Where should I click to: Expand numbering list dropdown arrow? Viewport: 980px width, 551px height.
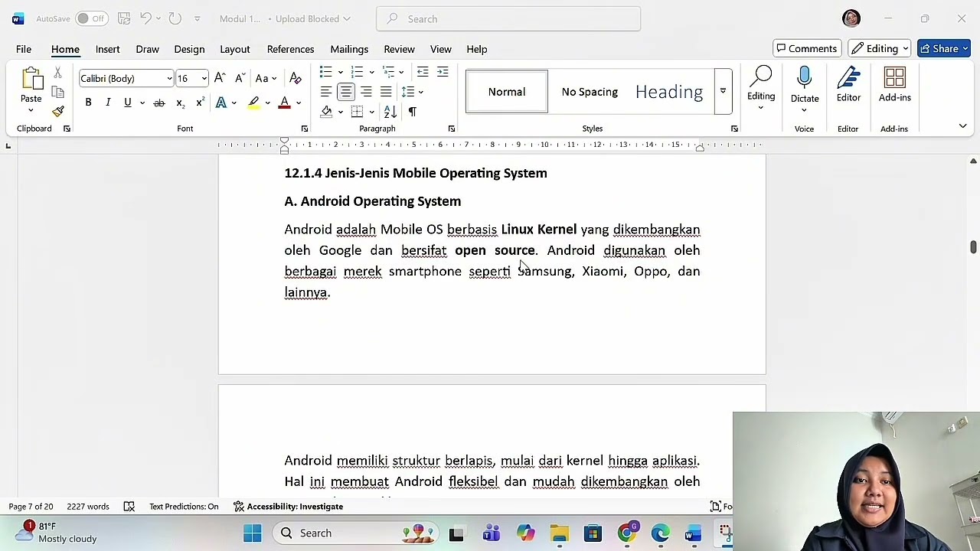coord(371,72)
